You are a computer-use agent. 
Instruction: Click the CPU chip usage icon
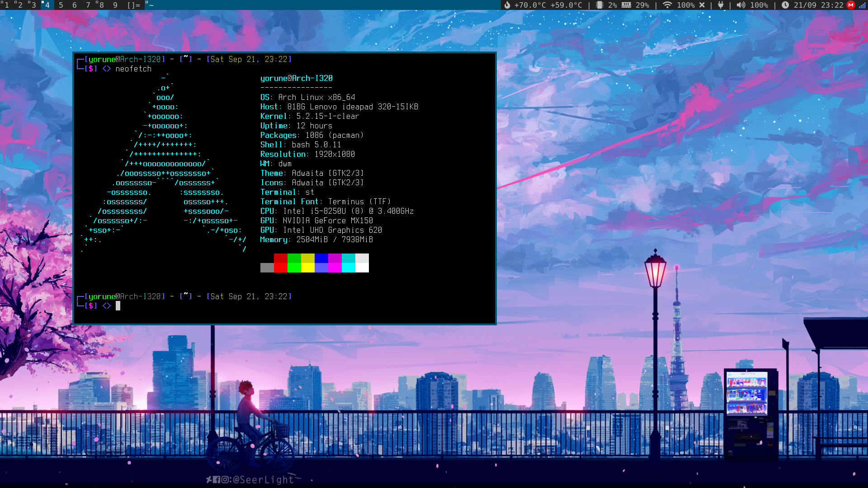pos(599,5)
